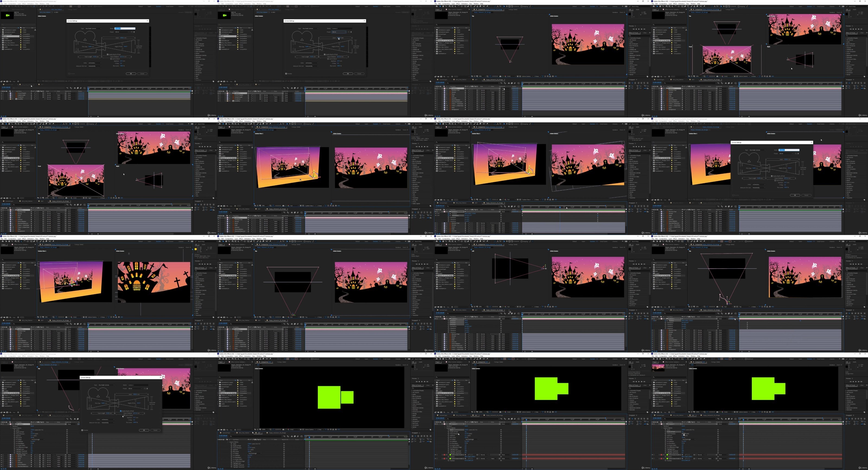Viewport: 868px width, 470px height.
Task: Click delete-preset trash icon, top-left frame dialog
Action: point(134,32)
